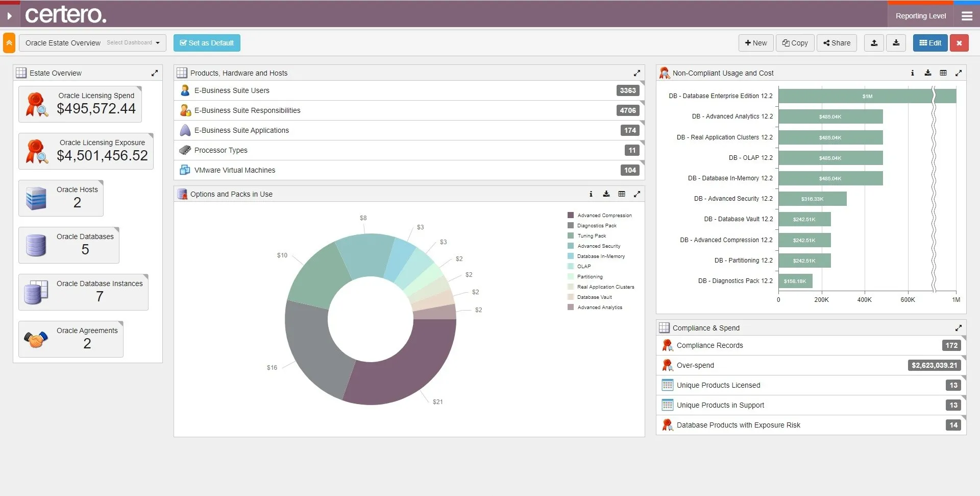Viewport: 980px width, 496px height.
Task: Collapse the dashboard toolbar with orange chevron
Action: [9, 43]
